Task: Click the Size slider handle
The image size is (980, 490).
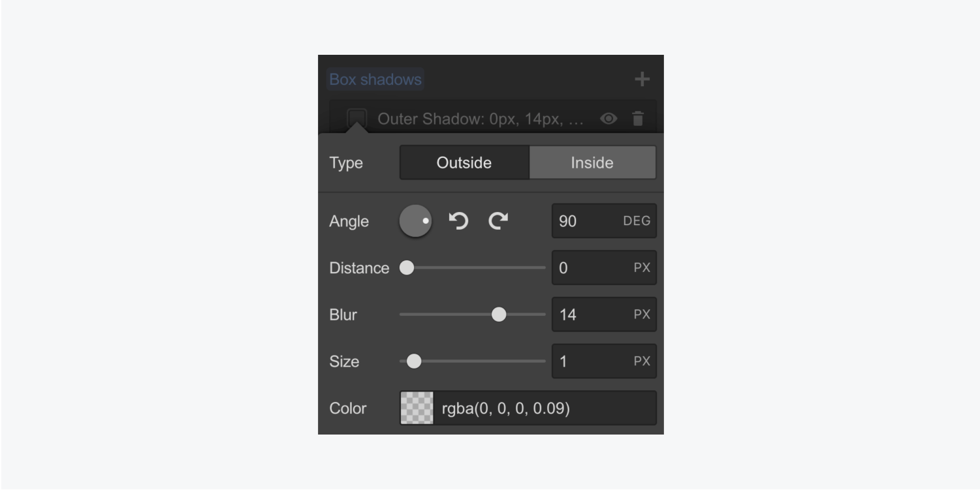Action: tap(414, 361)
